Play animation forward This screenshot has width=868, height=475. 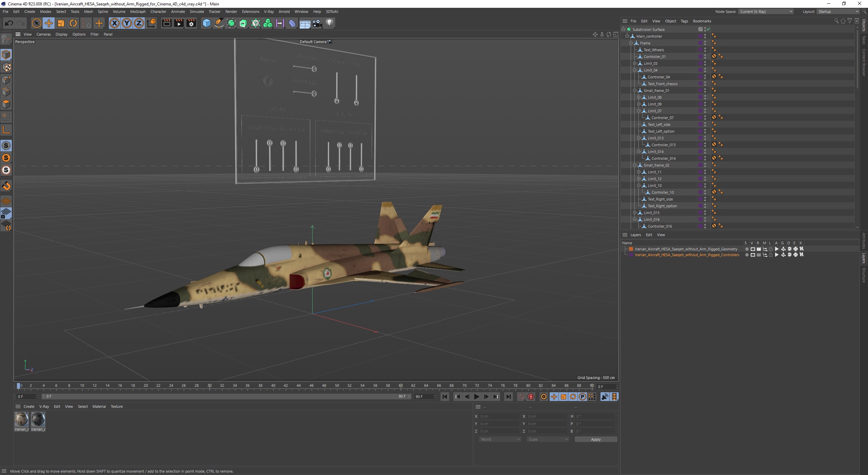(x=476, y=397)
